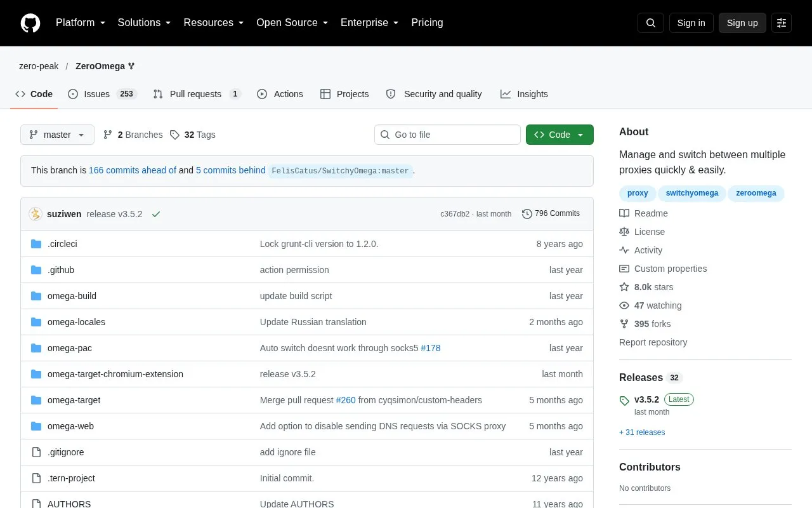Click the omega-pac folder icon
Viewport: 812px width, 508px height.
pyautogui.click(x=36, y=348)
